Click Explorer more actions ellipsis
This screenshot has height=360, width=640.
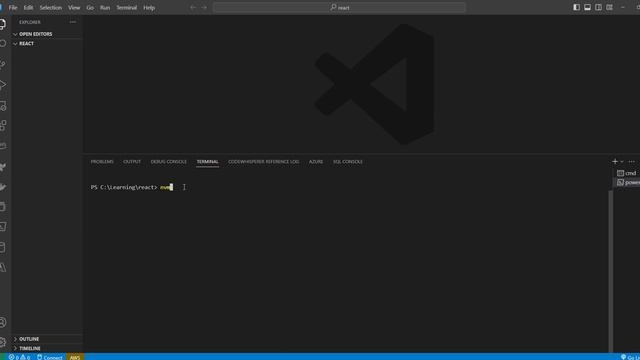click(x=73, y=22)
